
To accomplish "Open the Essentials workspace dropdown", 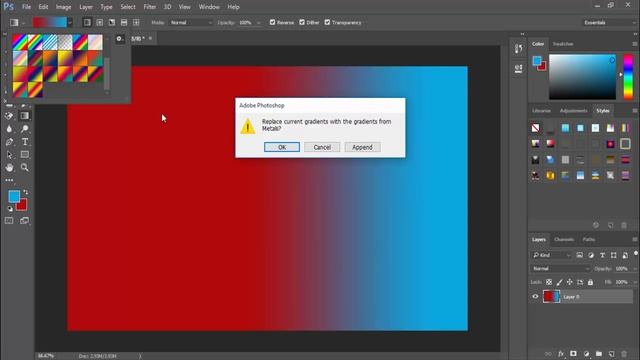I will tap(610, 22).
